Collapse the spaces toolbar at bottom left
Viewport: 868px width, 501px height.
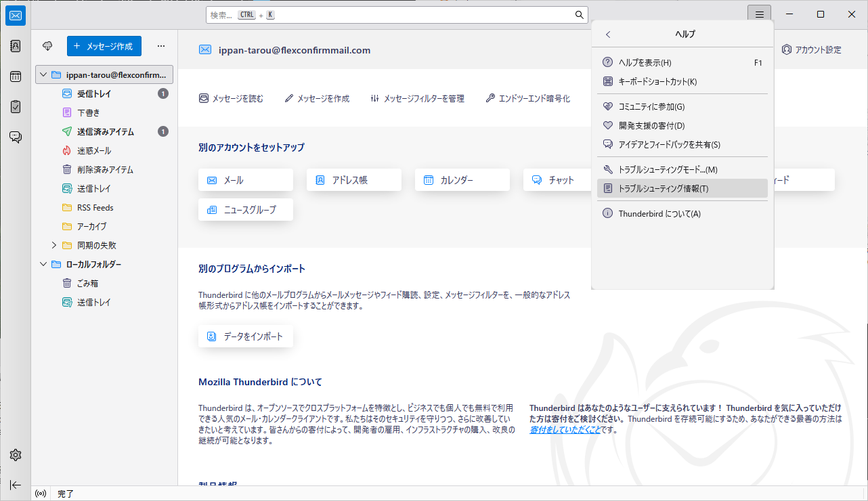[15, 485]
